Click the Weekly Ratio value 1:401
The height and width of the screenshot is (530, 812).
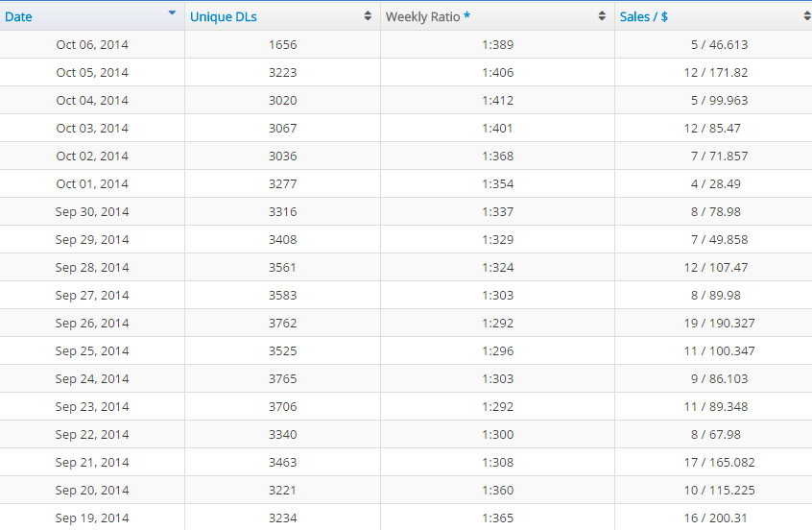pos(497,129)
